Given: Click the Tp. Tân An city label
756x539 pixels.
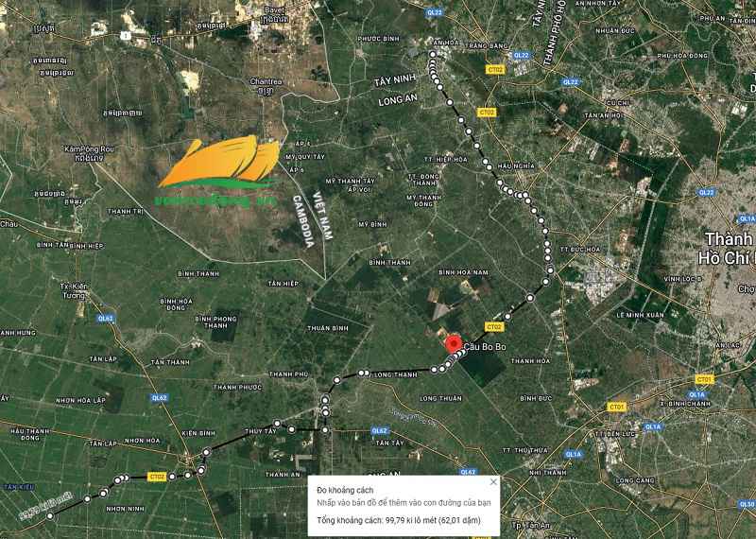Looking at the screenshot, I should 531,525.
